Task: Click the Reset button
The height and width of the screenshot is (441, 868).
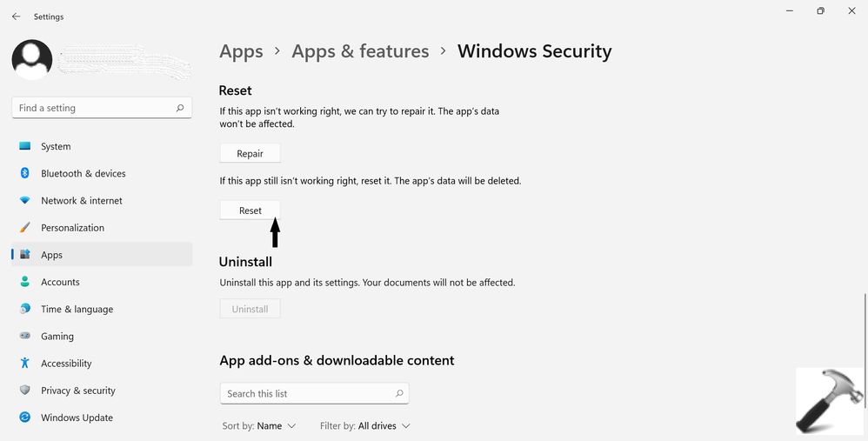Action: [x=250, y=210]
